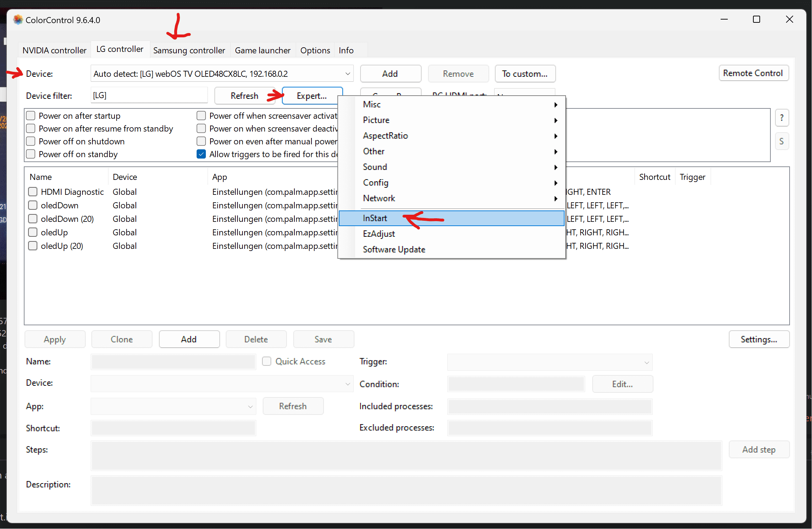Click the Add step button

759,449
